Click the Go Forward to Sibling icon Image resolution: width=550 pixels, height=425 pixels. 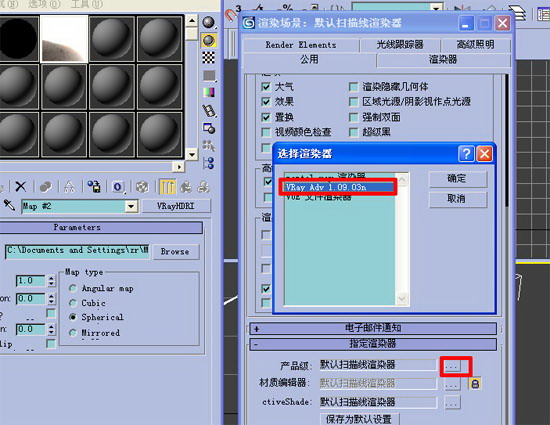click(x=203, y=187)
